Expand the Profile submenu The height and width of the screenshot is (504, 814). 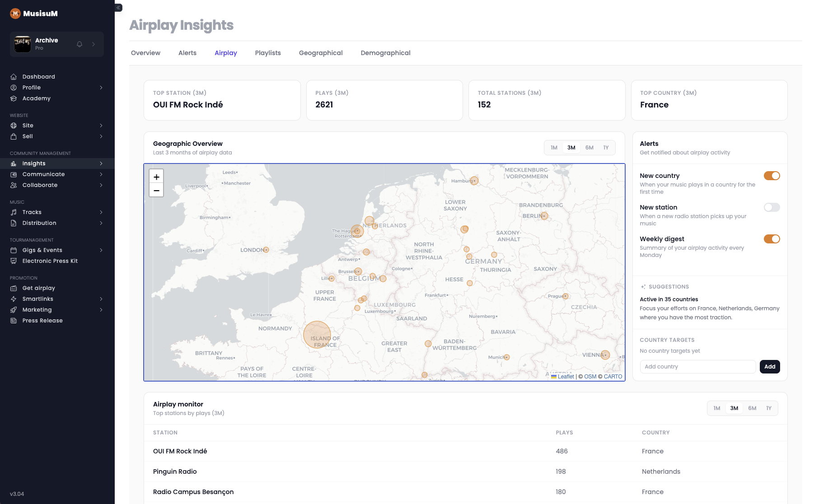pos(101,88)
